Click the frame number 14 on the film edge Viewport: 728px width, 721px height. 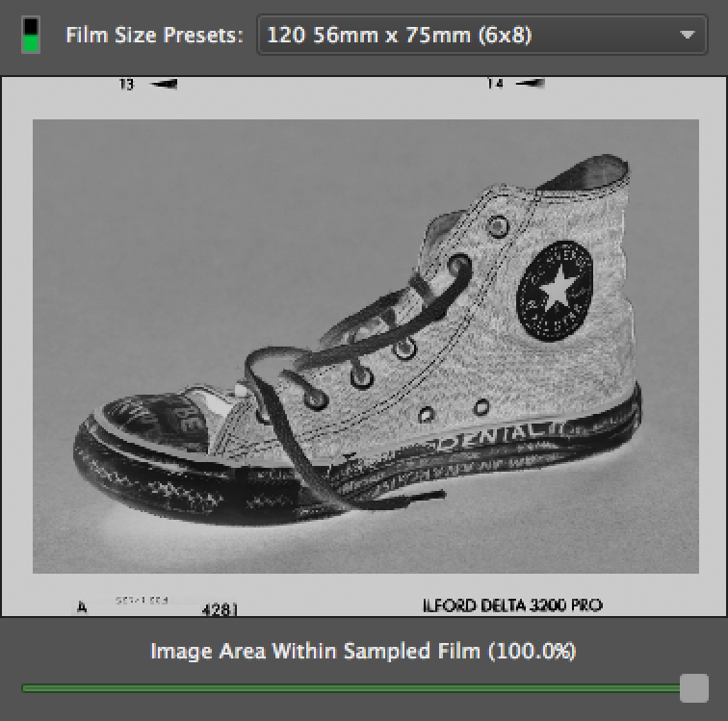click(495, 84)
